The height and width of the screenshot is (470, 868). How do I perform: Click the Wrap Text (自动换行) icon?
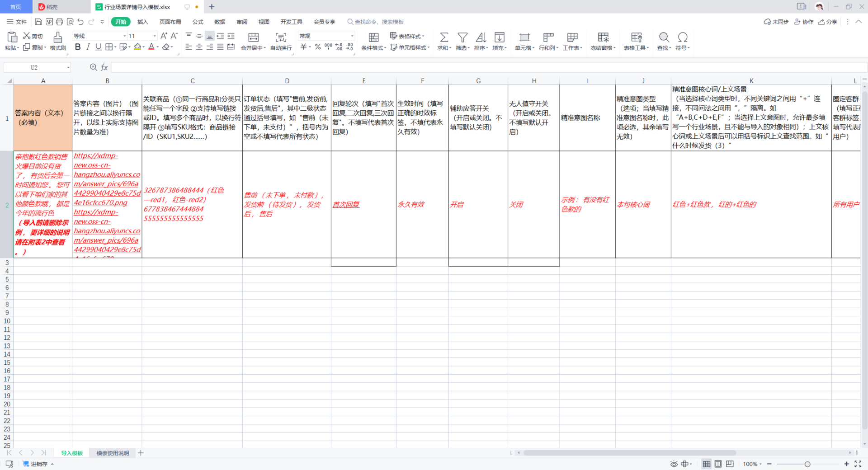click(281, 37)
